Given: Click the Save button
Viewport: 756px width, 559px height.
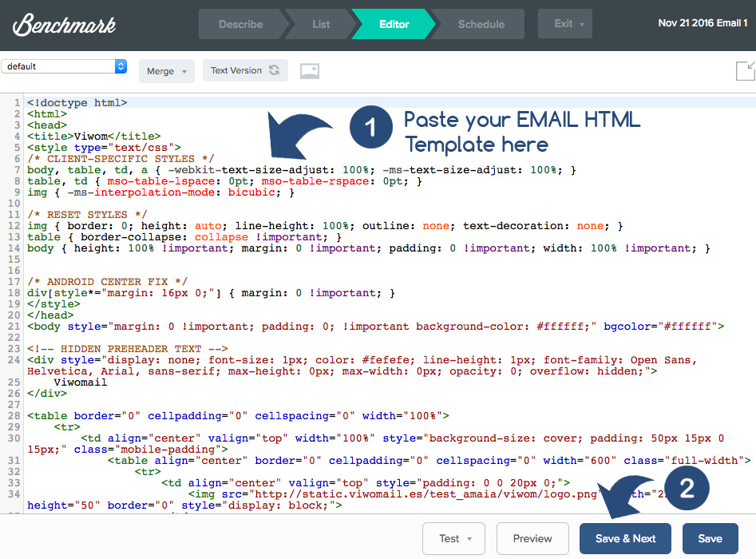Looking at the screenshot, I should pos(710,538).
